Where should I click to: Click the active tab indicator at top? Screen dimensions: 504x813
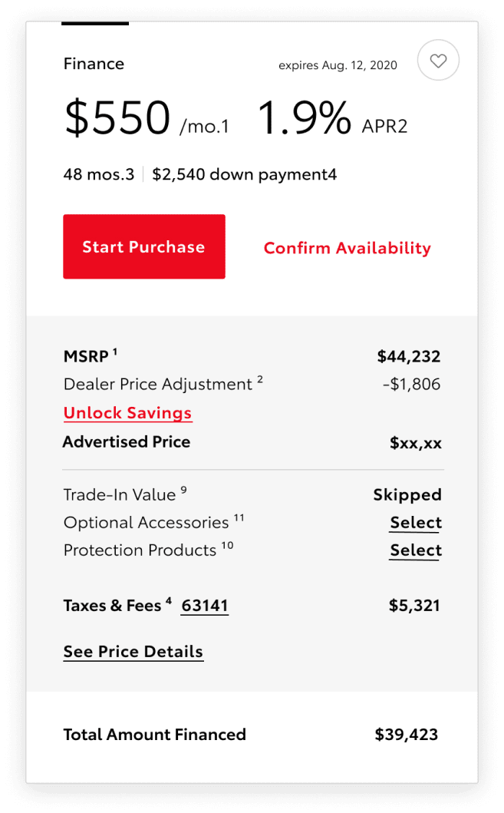coord(94,25)
